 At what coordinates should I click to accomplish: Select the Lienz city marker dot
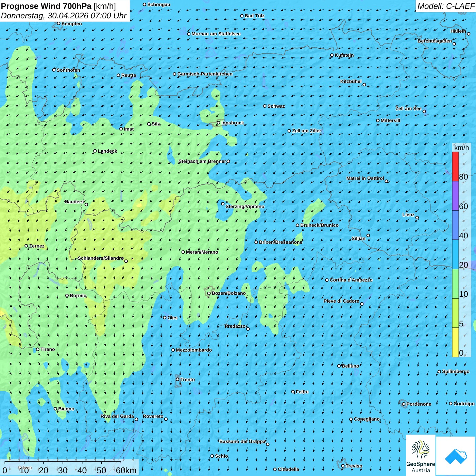(417, 218)
